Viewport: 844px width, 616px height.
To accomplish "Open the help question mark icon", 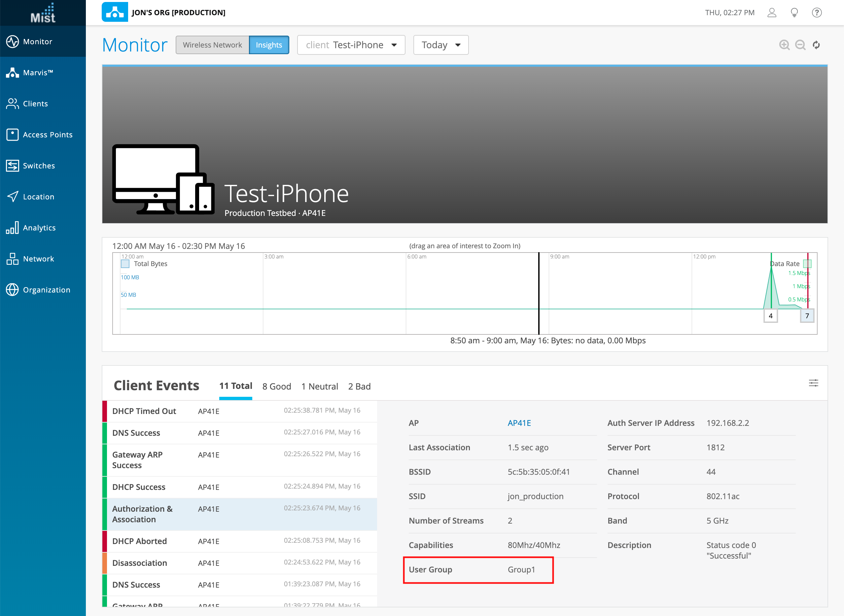I will [x=817, y=13].
